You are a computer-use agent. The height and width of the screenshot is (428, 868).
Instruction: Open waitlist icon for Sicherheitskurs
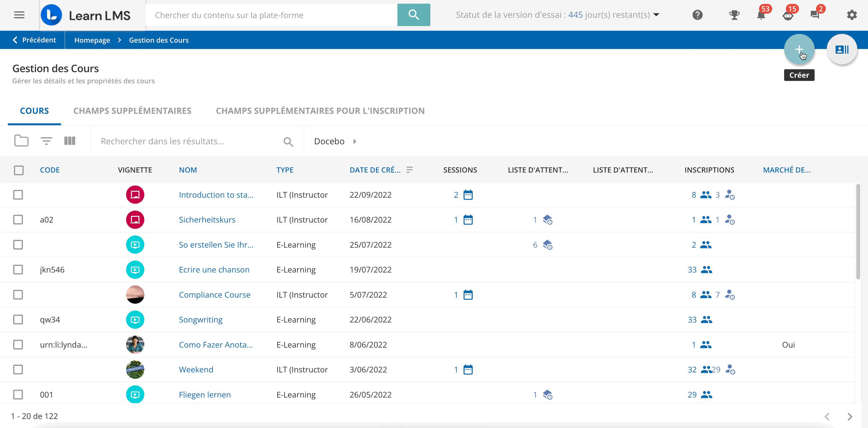click(548, 220)
